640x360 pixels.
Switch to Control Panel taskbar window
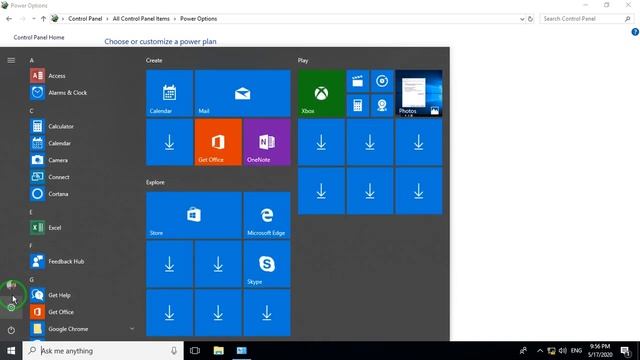(242, 351)
